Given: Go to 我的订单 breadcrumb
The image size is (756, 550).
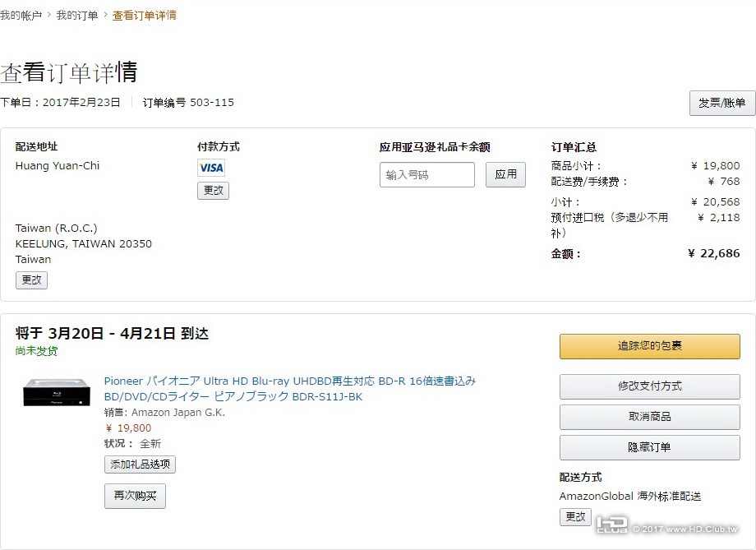Looking at the screenshot, I should [77, 16].
